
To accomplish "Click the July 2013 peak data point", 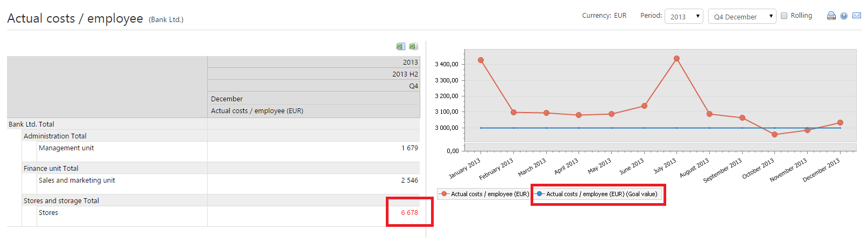I will click(676, 59).
